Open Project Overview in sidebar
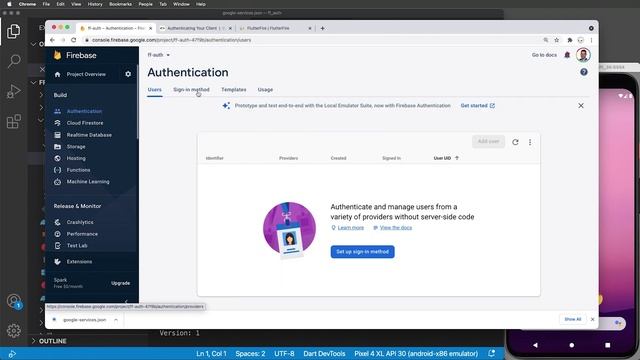Viewport: 640px width, 360px height. 86,74
